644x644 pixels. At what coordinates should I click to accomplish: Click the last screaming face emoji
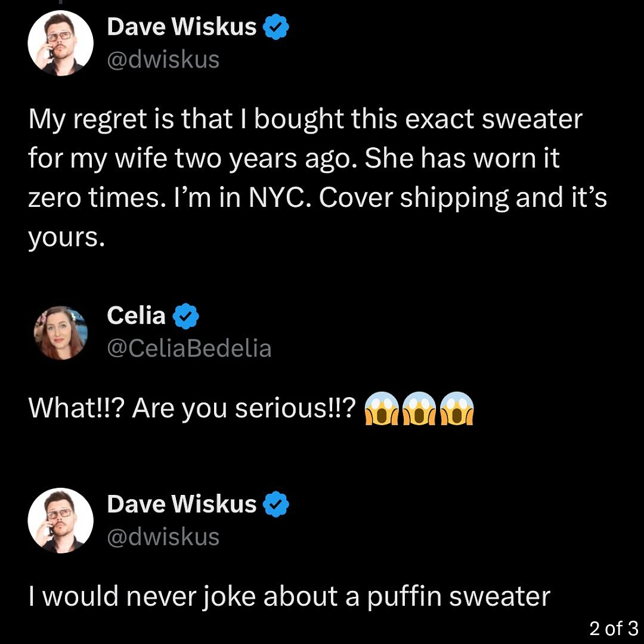click(x=457, y=408)
